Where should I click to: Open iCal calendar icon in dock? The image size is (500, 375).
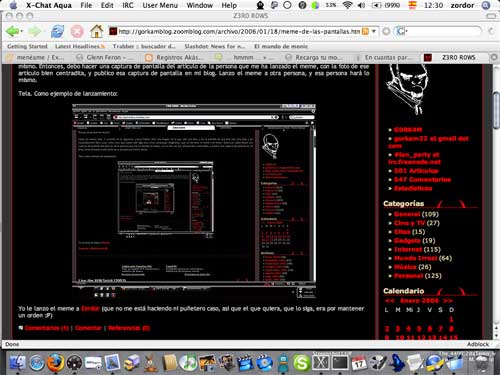click(x=359, y=363)
